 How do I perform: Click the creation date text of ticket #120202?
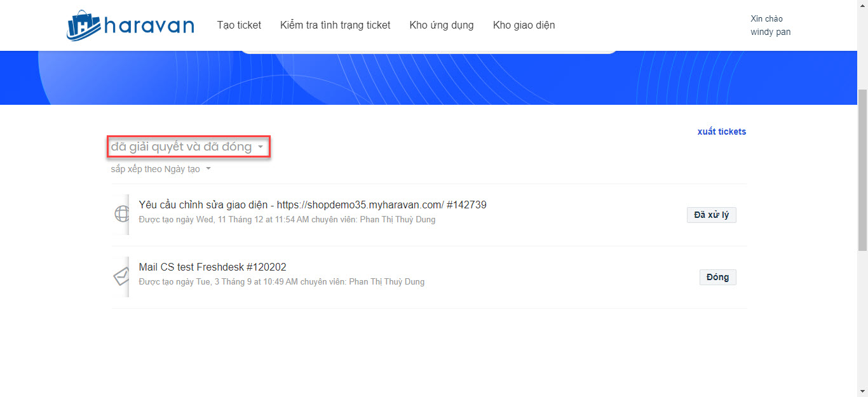coord(281,281)
